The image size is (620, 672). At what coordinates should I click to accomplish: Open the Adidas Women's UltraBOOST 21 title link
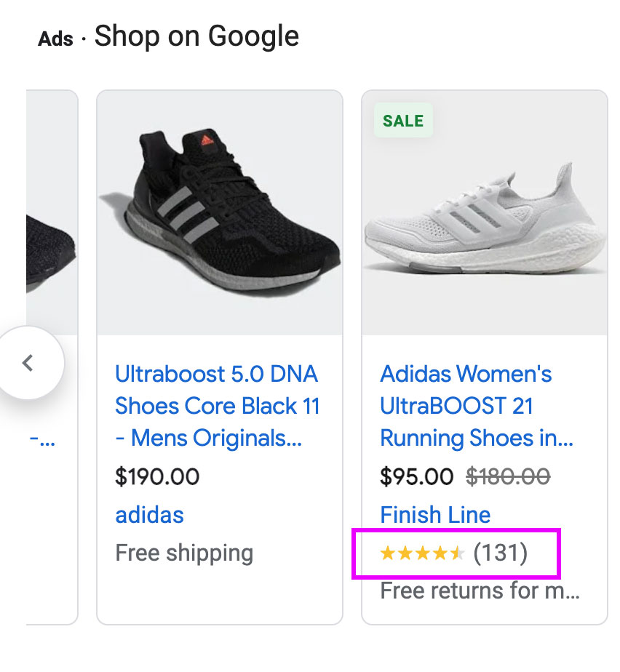tap(477, 407)
